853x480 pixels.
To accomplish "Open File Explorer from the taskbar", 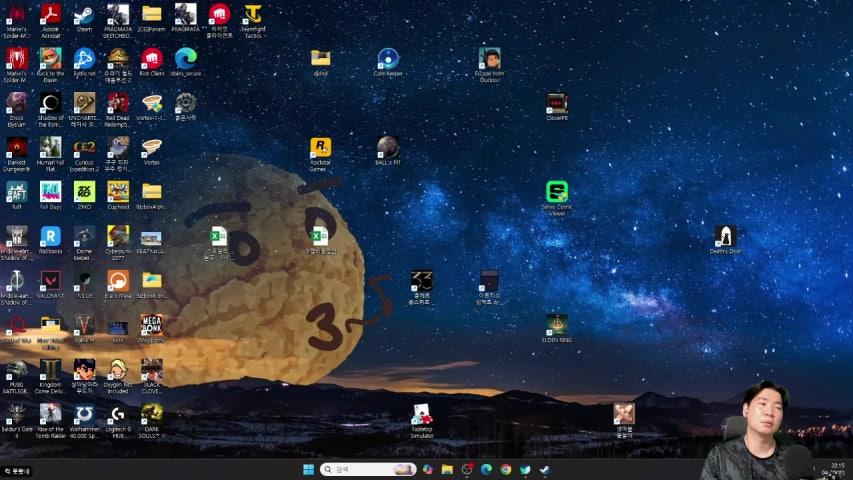I will click(447, 469).
